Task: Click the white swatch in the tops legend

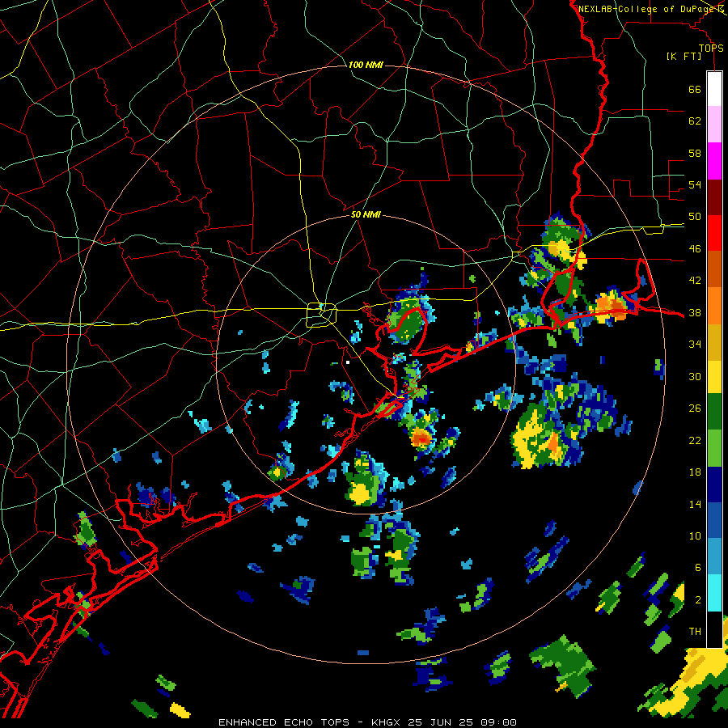Action: tap(714, 89)
